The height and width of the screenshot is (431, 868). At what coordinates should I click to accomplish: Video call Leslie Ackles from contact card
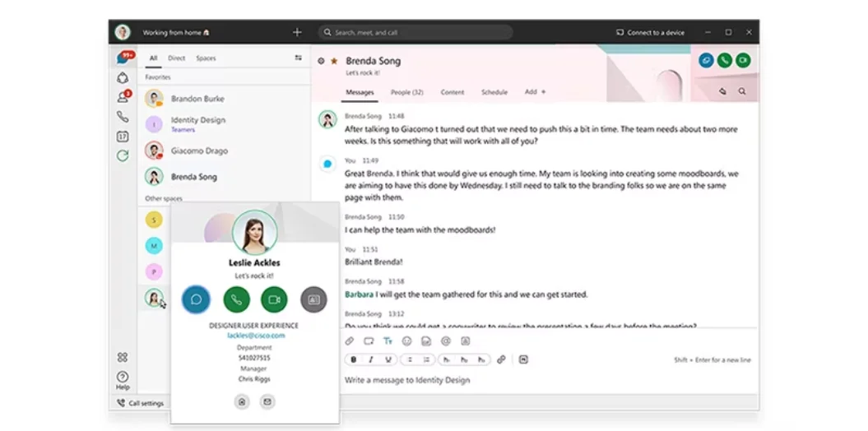pos(274,299)
